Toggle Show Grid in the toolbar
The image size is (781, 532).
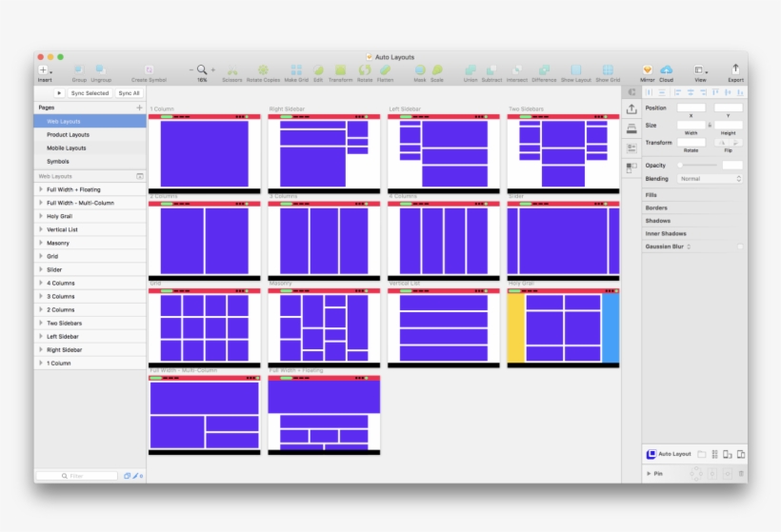click(x=608, y=70)
